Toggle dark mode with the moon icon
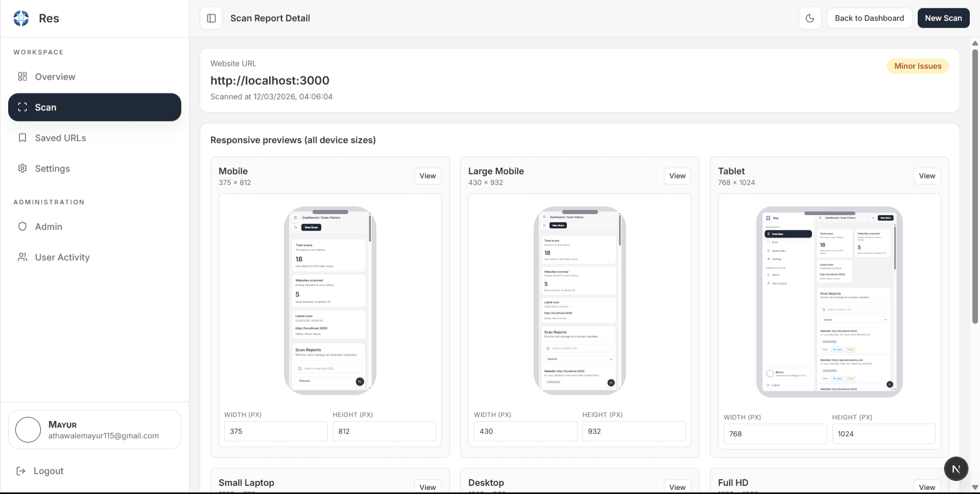Image resolution: width=980 pixels, height=494 pixels. (x=810, y=18)
